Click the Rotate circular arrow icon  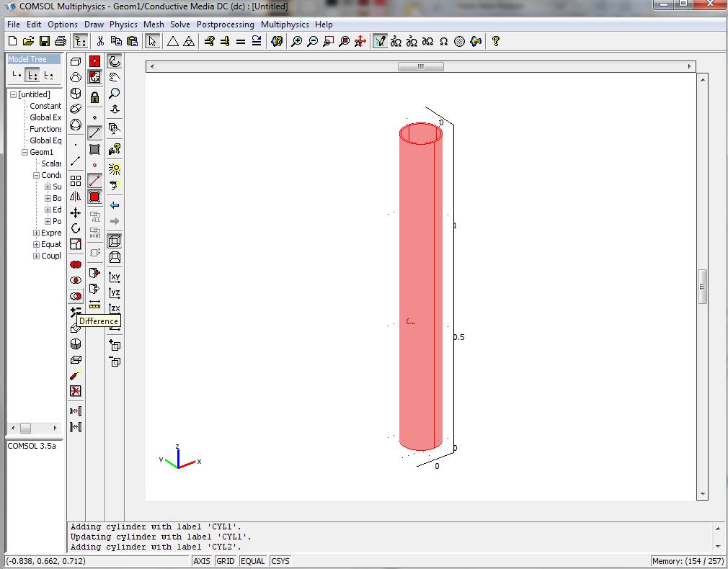click(76, 228)
